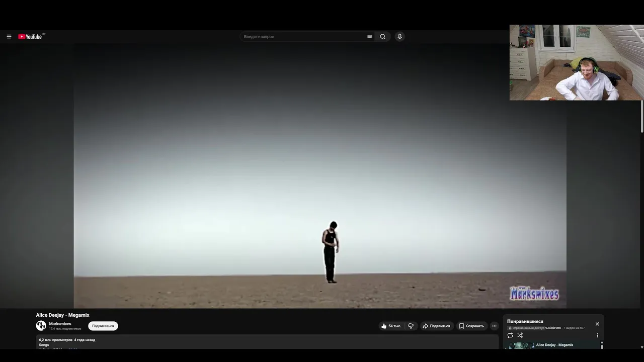Close the Понравившиеся playlist panel
Image resolution: width=644 pixels, height=362 pixels.
tap(597, 324)
